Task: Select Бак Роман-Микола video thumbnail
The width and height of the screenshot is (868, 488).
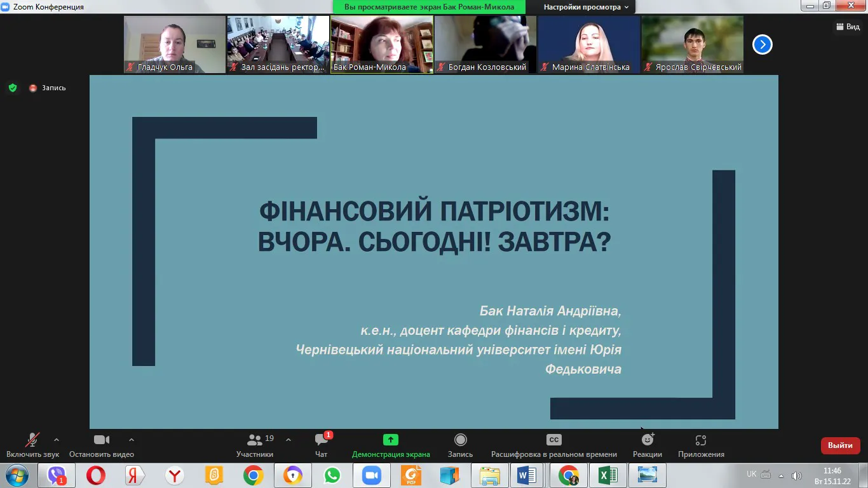Action: click(382, 44)
